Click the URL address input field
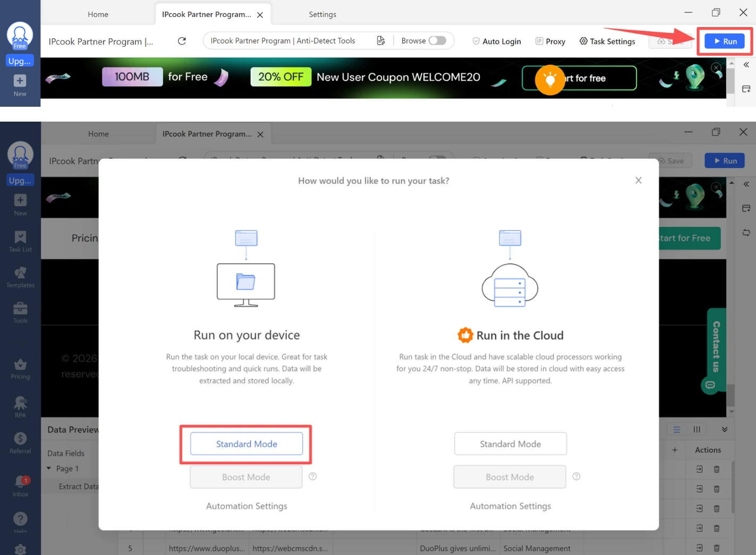The height and width of the screenshot is (555, 756). [x=290, y=41]
